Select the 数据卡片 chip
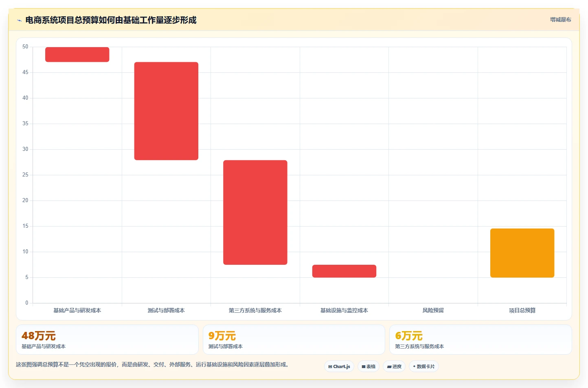The height and width of the screenshot is (388, 588). (424, 366)
